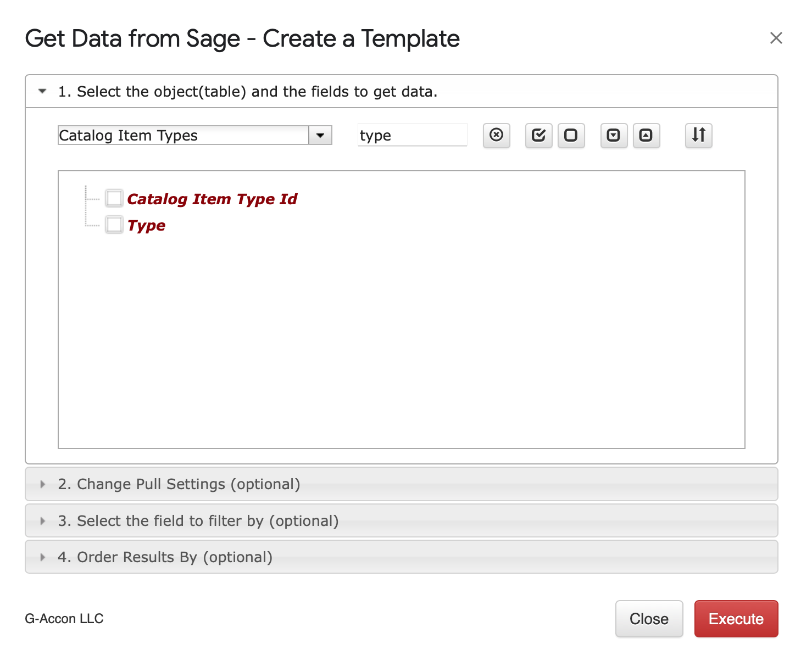Collapse section 1 Select the object(table)
This screenshot has height=661, width=812.
[x=42, y=92]
